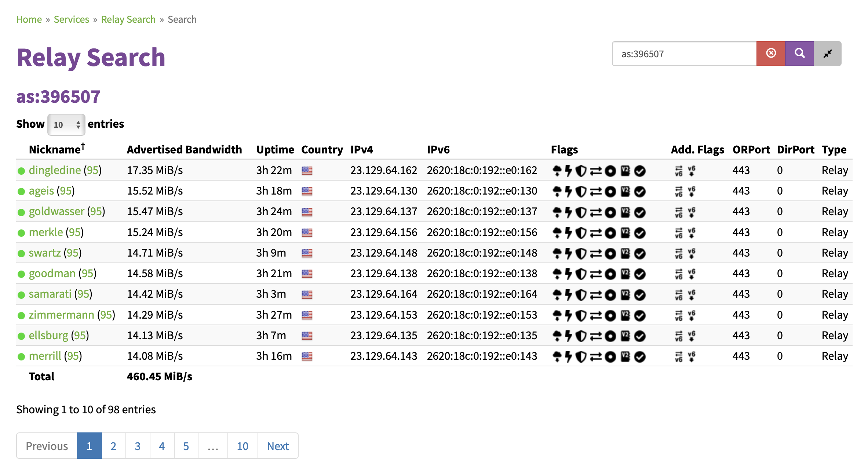Click the Next pagination button
868x475 pixels.
[278, 446]
